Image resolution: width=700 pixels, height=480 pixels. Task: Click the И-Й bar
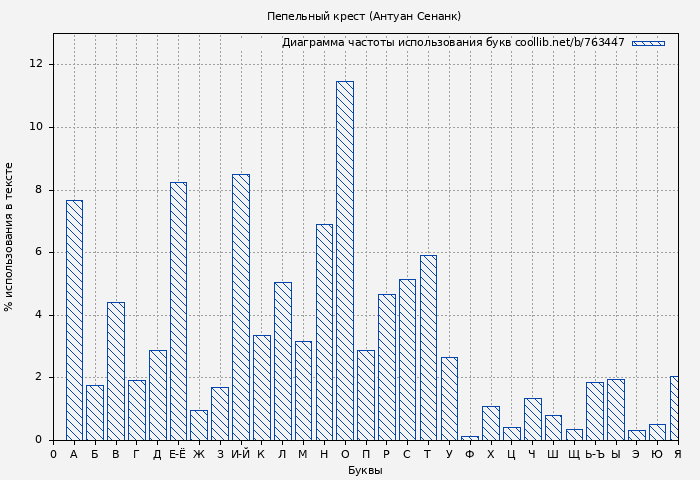click(240, 307)
